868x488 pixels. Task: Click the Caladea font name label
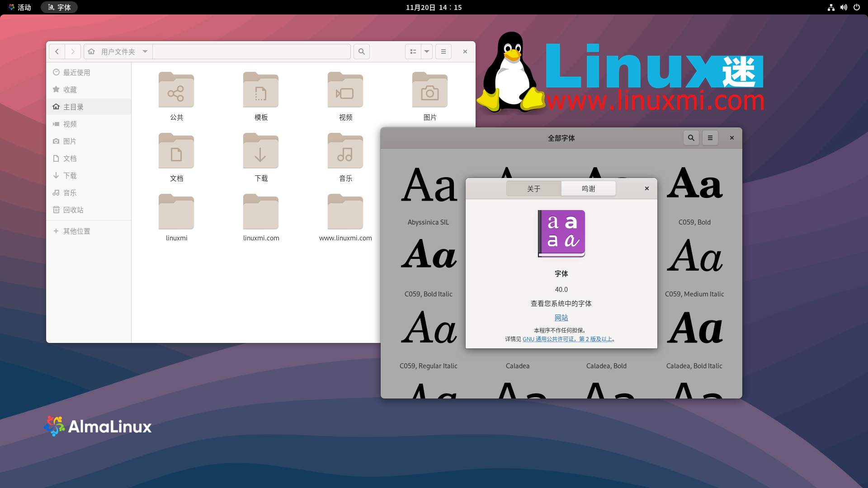coord(518,366)
